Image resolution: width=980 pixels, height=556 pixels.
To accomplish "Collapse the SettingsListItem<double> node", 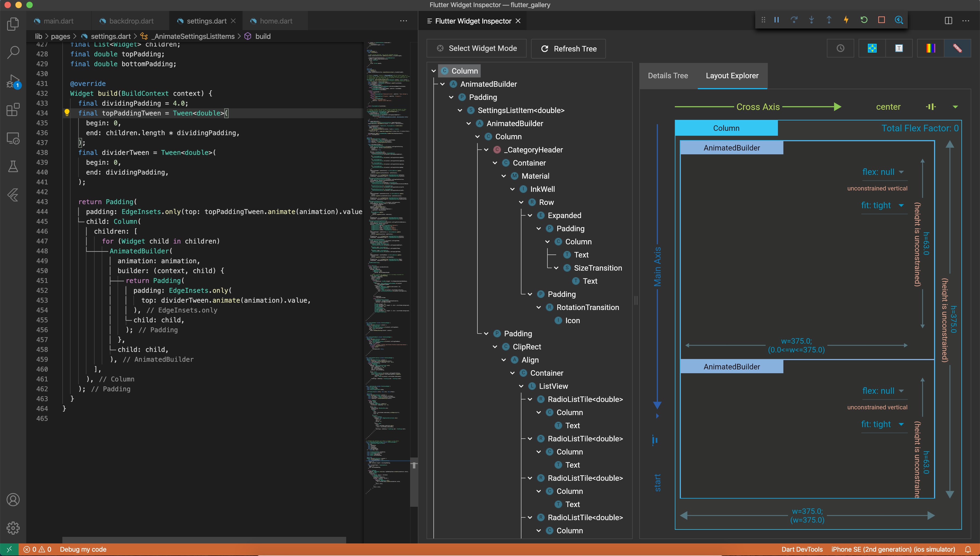I will tap(460, 110).
